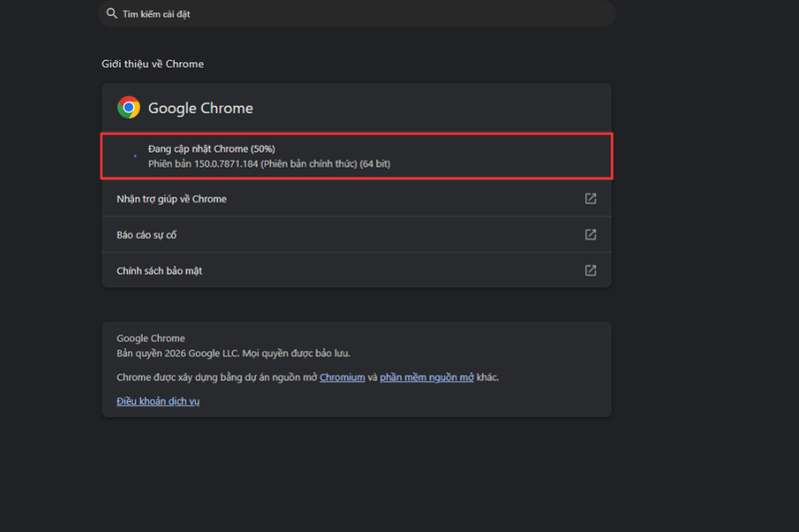Click external-link icon for 'Chính sách bảo mật'
Viewport: 799px width, 532px height.
tap(590, 270)
